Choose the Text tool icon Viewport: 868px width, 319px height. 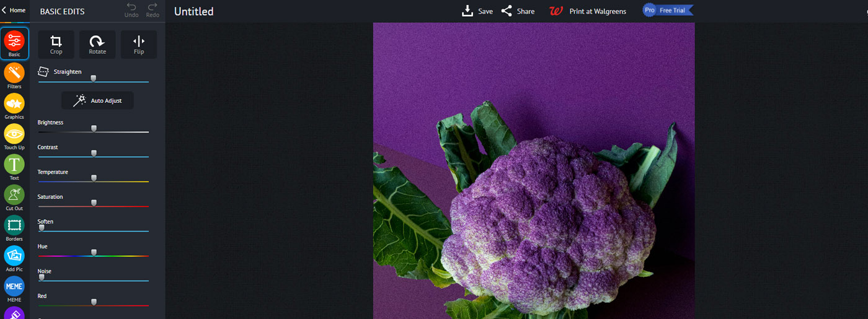[x=14, y=165]
